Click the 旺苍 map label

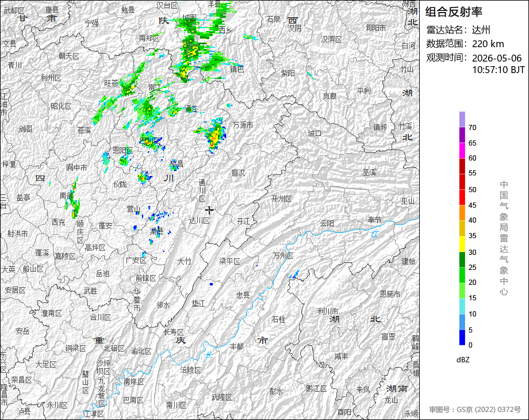click(112, 83)
